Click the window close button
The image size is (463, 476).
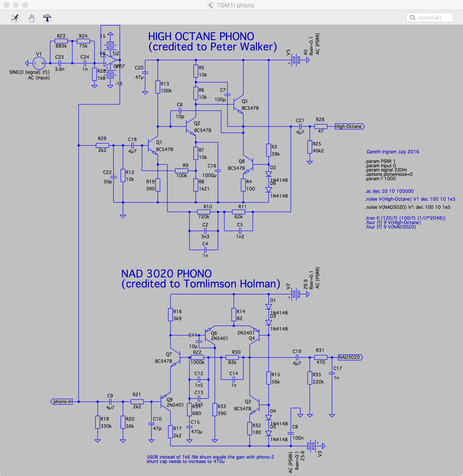7,5
